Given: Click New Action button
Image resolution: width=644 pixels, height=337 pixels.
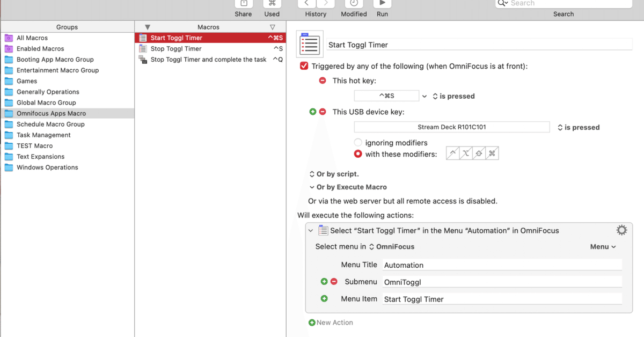Looking at the screenshot, I should coord(331,323).
